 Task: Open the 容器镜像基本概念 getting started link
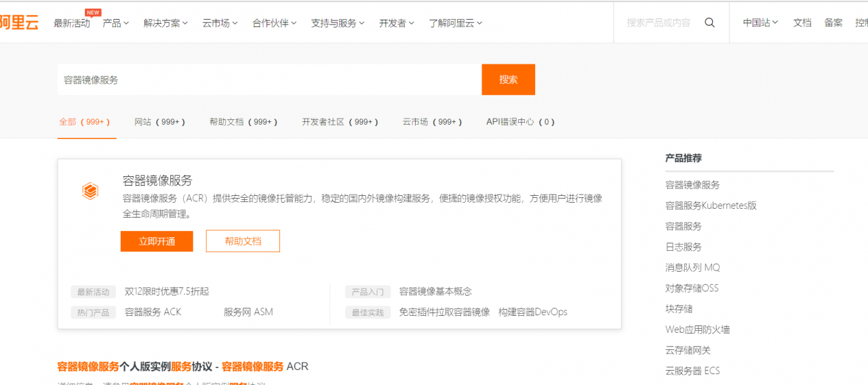coord(435,291)
